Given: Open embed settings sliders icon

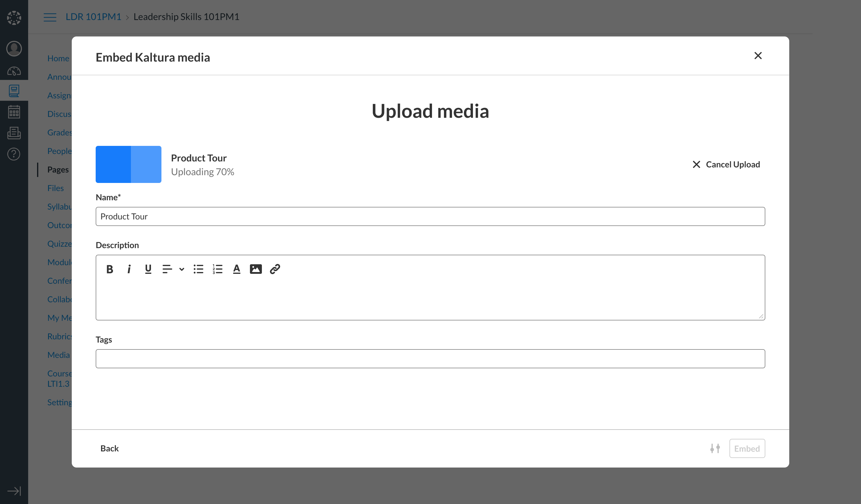Looking at the screenshot, I should tap(715, 448).
